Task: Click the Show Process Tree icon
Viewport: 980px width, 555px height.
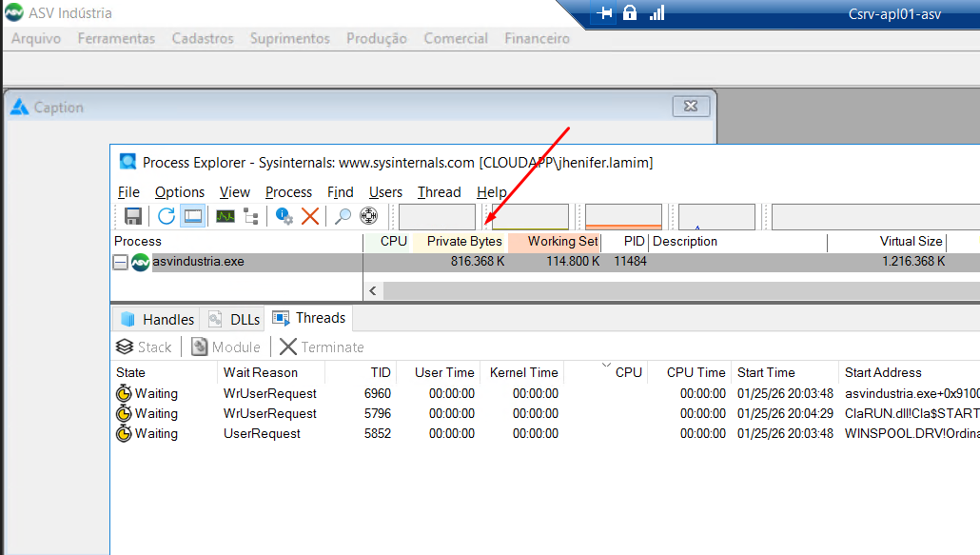Action: tap(251, 216)
